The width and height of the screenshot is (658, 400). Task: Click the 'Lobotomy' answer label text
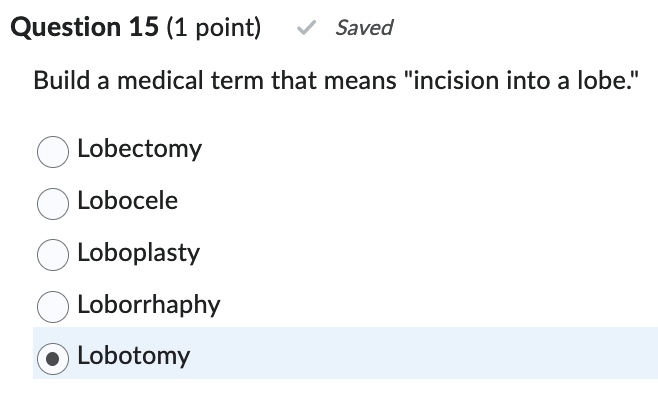(133, 356)
